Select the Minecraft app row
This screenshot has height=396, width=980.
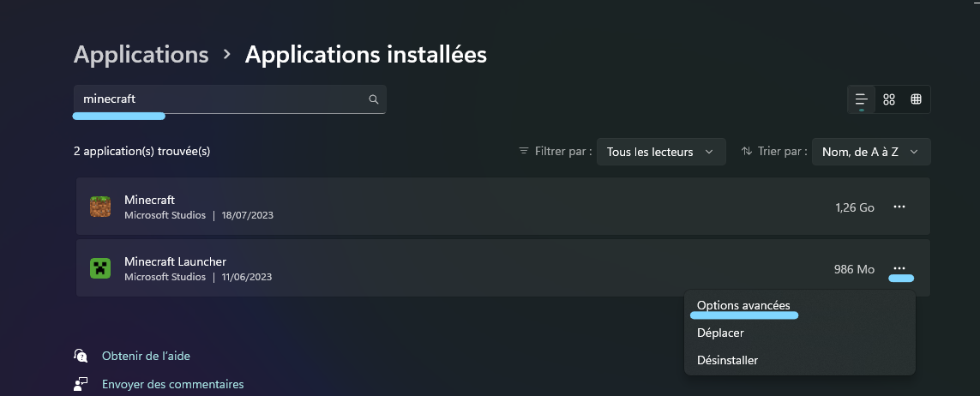pyautogui.click(x=503, y=207)
